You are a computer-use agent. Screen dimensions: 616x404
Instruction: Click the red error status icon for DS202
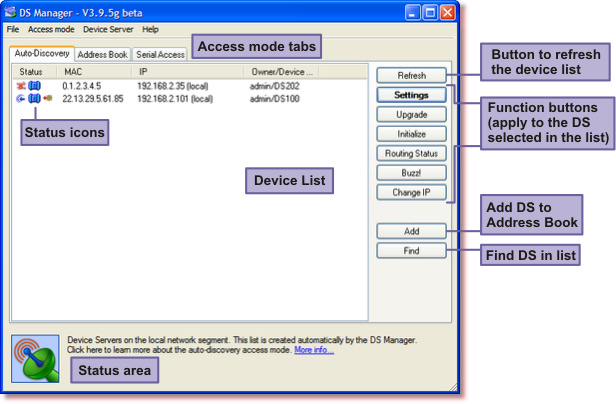point(21,86)
